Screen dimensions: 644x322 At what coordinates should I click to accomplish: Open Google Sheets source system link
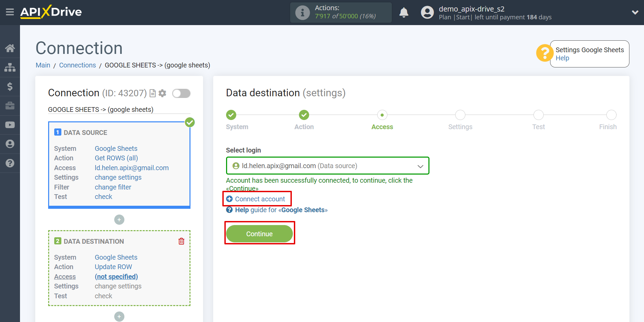(116, 148)
